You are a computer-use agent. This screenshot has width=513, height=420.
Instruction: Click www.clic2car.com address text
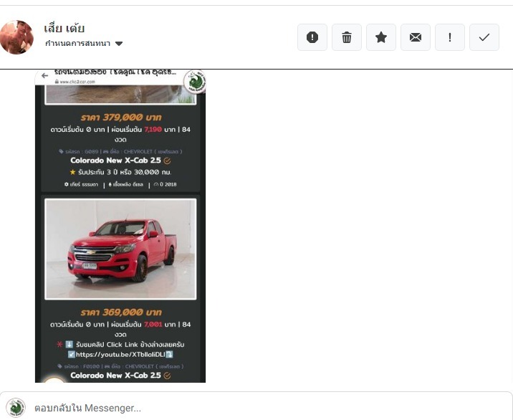77,82
